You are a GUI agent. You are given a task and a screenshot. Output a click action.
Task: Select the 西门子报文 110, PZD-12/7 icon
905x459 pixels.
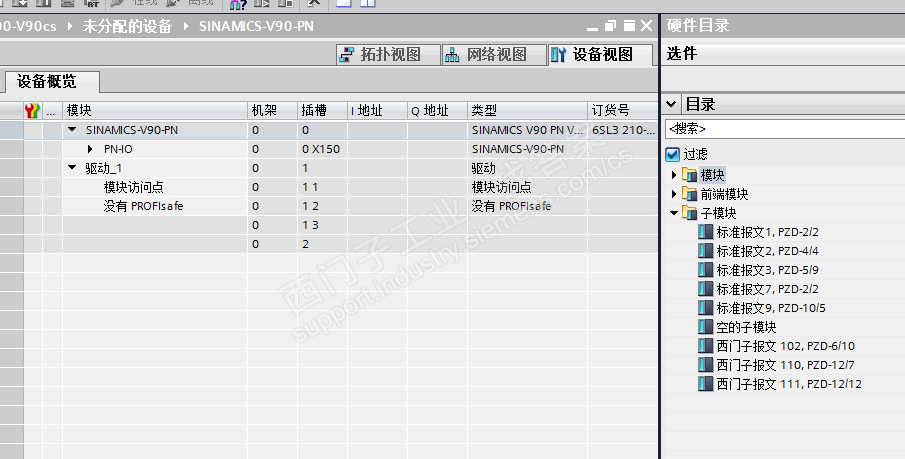coord(705,365)
